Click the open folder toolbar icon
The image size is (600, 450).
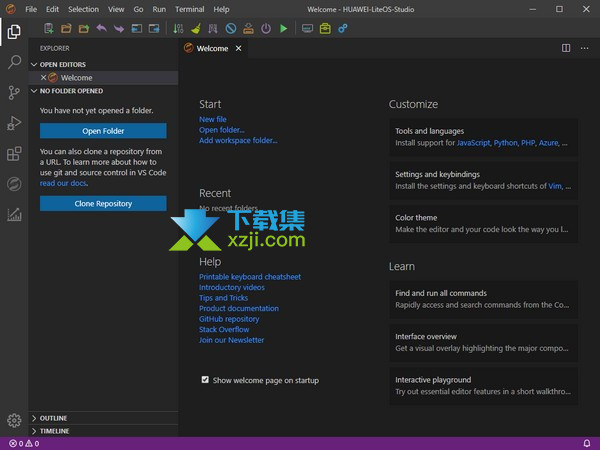point(66,28)
